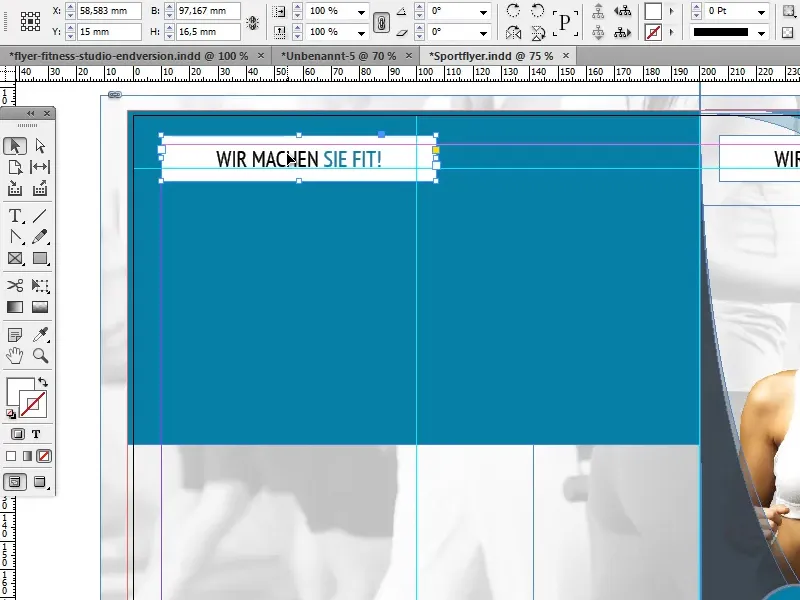The image size is (800, 600).
Task: Apply Color button in Tools panel
Action: click(x=11, y=456)
